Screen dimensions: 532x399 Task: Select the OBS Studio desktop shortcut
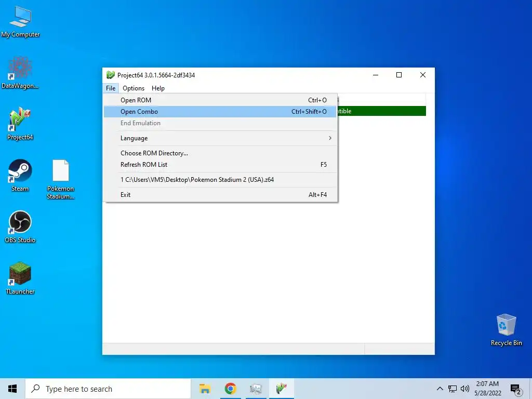point(20,227)
